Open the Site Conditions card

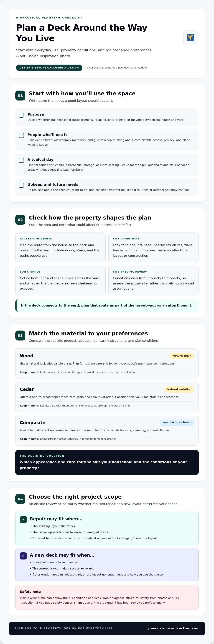tap(153, 247)
